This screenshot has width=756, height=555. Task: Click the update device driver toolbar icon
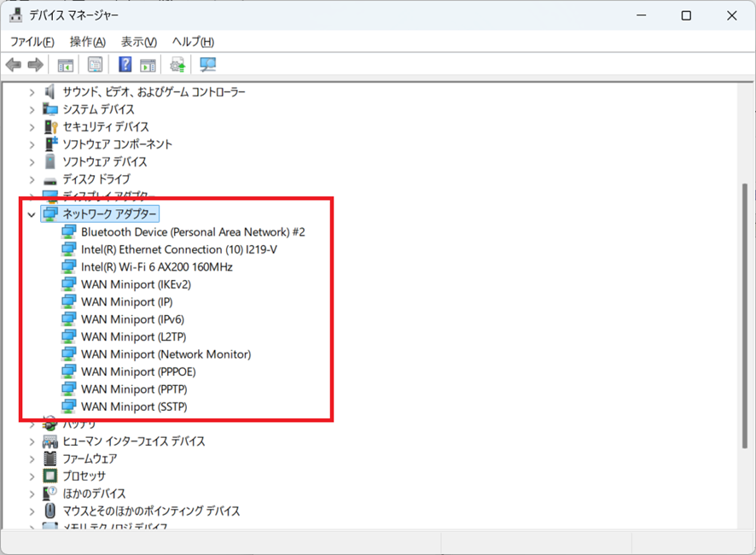(x=177, y=65)
